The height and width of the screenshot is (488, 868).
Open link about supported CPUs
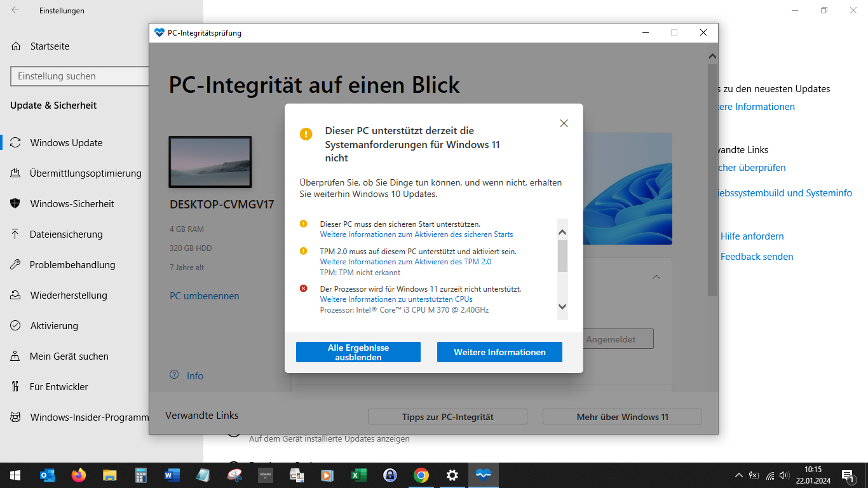[x=396, y=299]
